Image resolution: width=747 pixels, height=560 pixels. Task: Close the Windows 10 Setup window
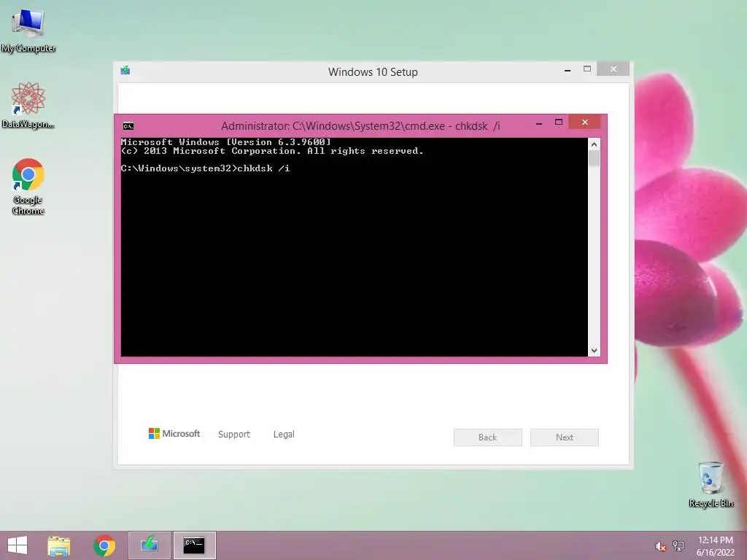click(613, 69)
